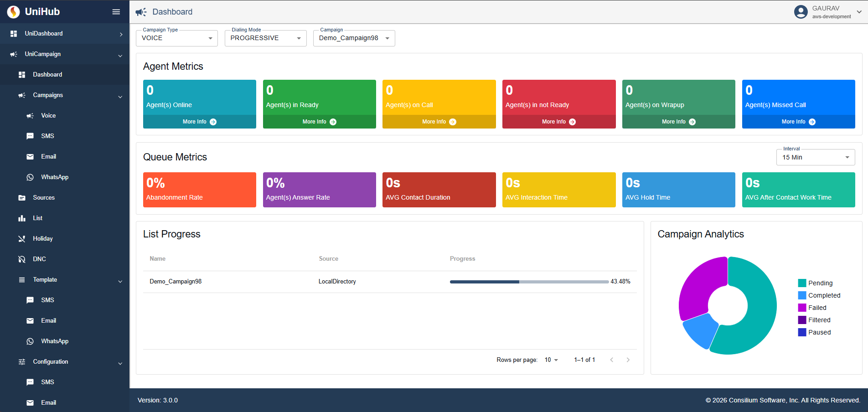The height and width of the screenshot is (412, 868).
Task: Open WhatsApp icon under Campaigns
Action: click(x=30, y=177)
